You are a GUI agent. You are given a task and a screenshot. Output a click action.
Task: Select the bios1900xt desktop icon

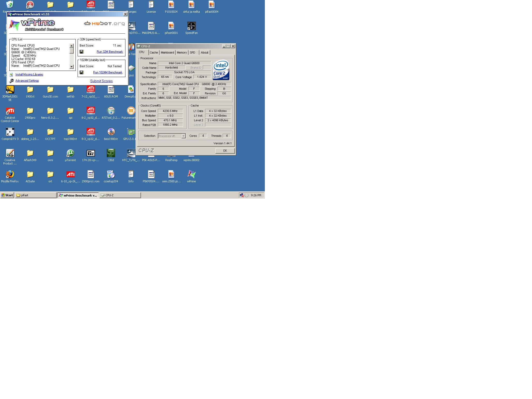point(111,134)
